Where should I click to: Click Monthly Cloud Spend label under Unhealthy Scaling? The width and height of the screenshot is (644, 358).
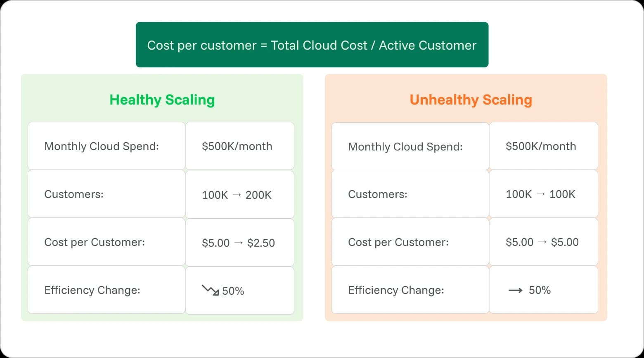(x=405, y=147)
